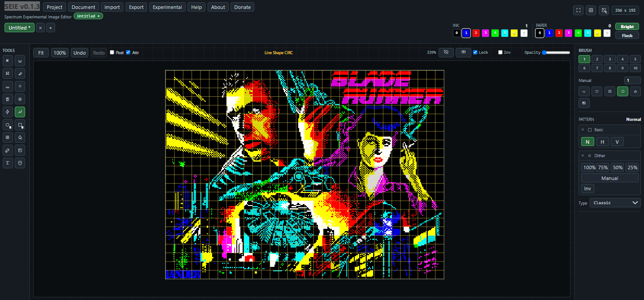Select the sparkle effect tool

point(20,99)
